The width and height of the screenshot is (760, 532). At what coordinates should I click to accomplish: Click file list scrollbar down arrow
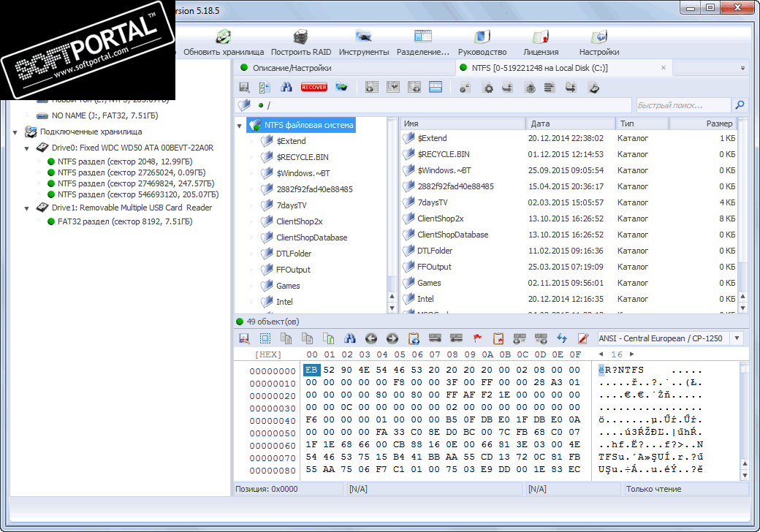click(x=742, y=308)
